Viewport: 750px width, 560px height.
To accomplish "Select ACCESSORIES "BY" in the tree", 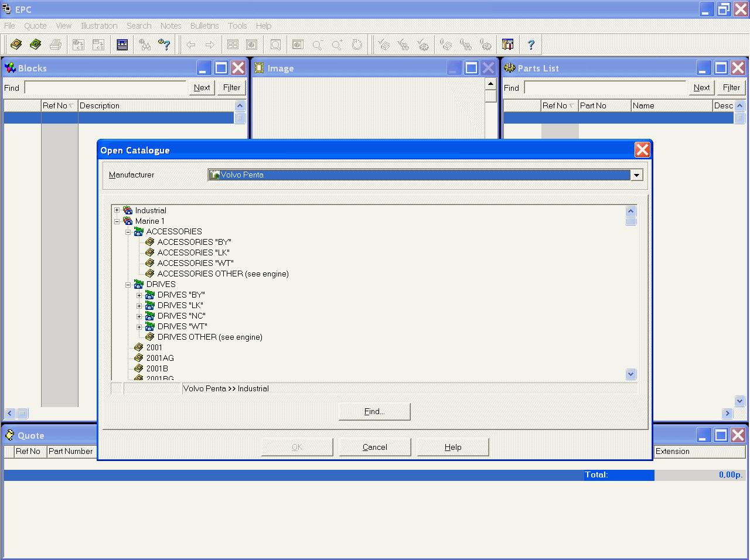I will [x=194, y=242].
